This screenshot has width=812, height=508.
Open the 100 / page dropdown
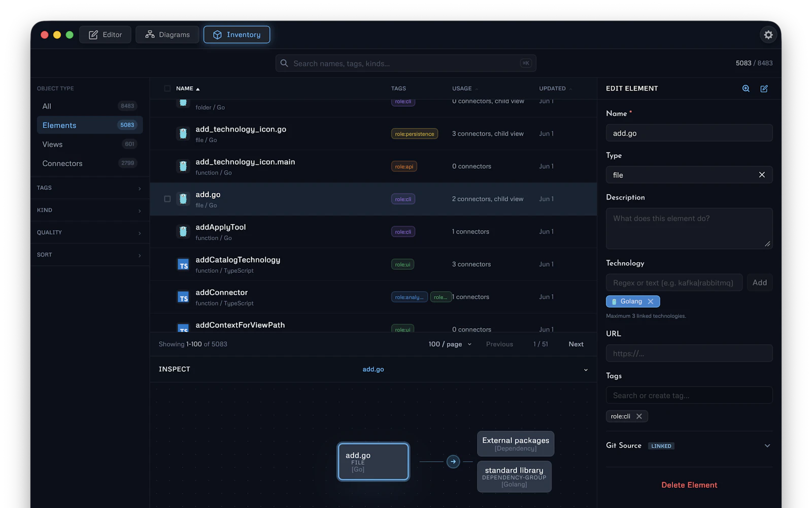pyautogui.click(x=450, y=344)
